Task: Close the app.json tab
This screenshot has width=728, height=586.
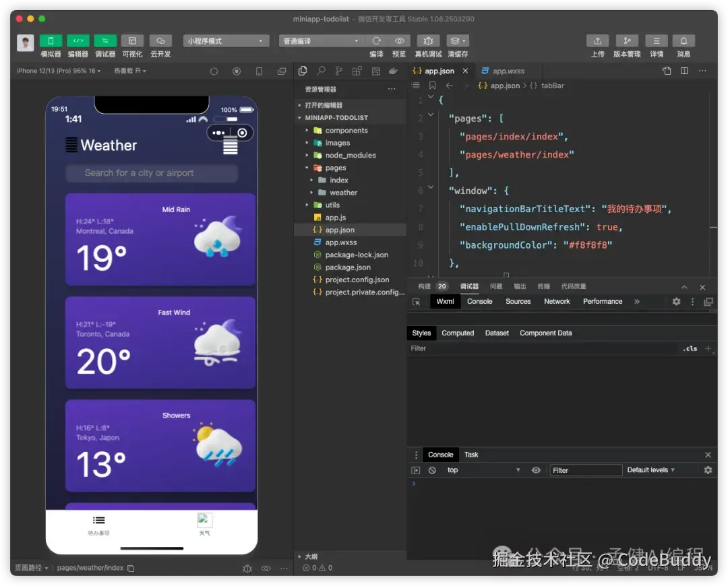Action: [x=465, y=71]
